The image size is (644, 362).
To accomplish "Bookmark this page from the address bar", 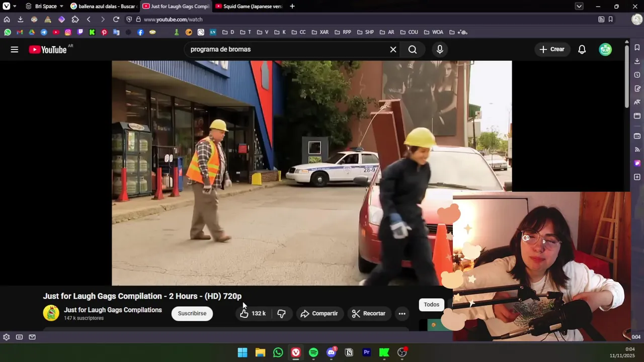I will point(610,19).
